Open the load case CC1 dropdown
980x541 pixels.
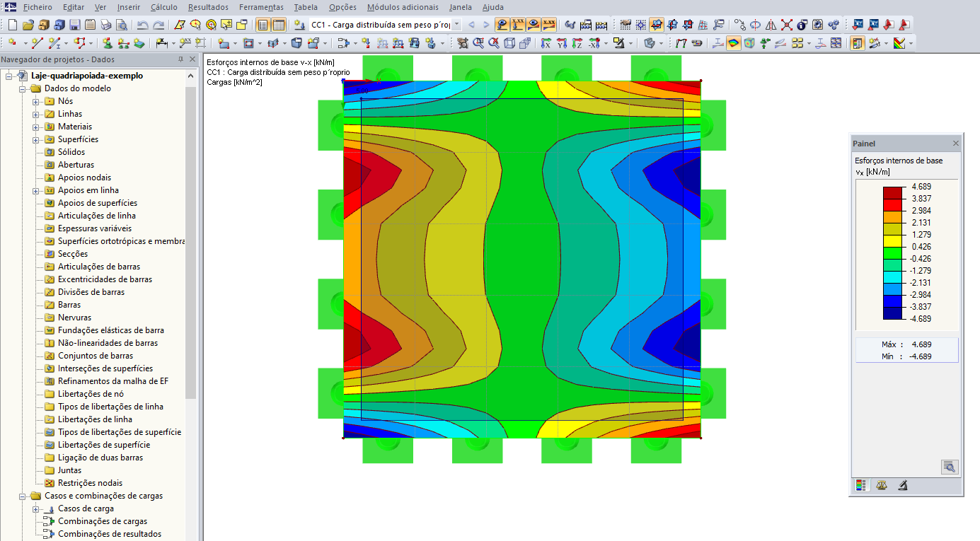(456, 25)
